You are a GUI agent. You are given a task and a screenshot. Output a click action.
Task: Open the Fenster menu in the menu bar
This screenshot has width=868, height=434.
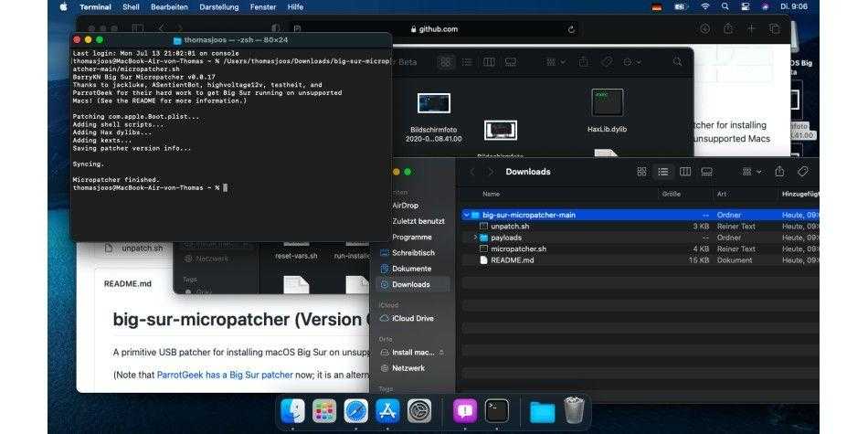click(x=262, y=6)
